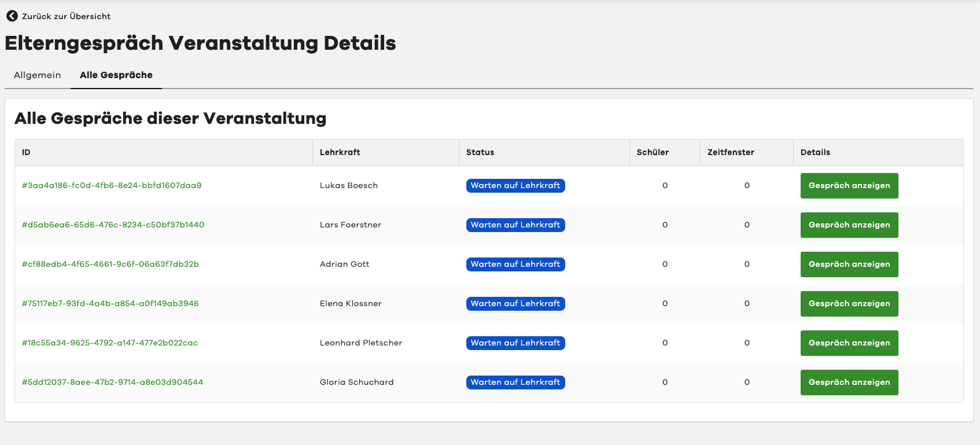View conversation of Elena Klossner

(849, 304)
